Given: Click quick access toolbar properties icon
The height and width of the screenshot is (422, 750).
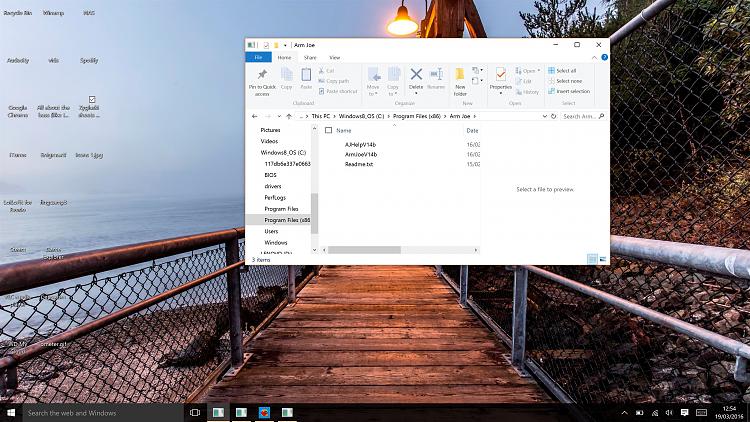Looking at the screenshot, I should pyautogui.click(x=266, y=45).
